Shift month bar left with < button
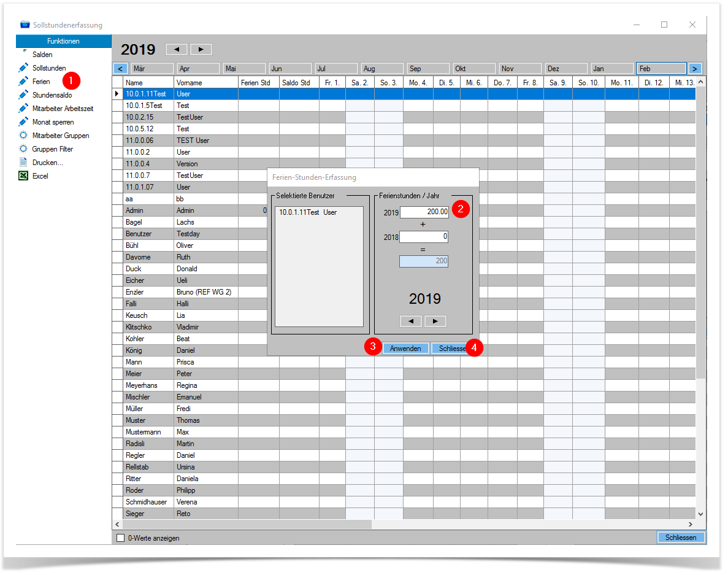 pos(120,69)
